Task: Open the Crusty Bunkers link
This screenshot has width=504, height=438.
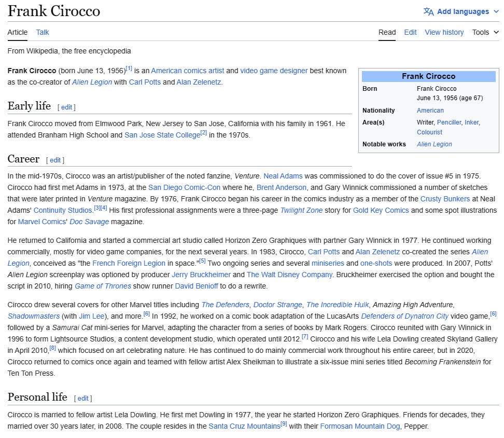Action: pos(445,199)
